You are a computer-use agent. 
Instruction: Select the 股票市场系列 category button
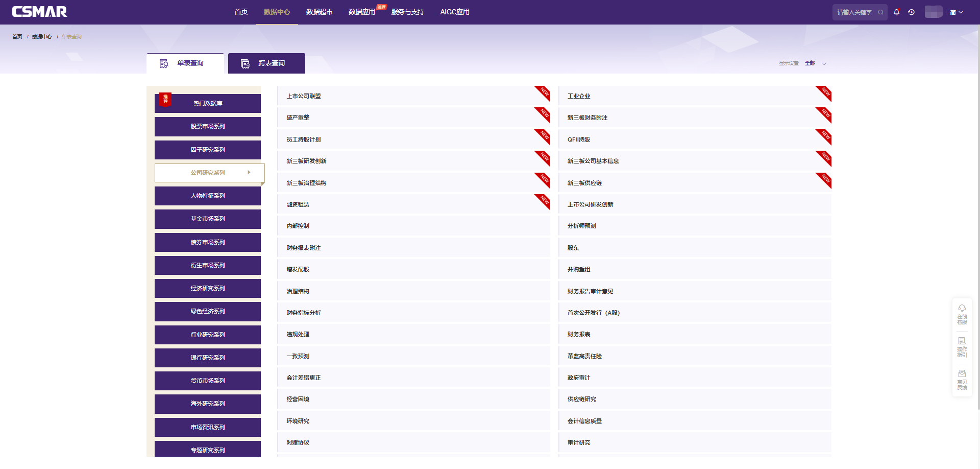(x=208, y=127)
